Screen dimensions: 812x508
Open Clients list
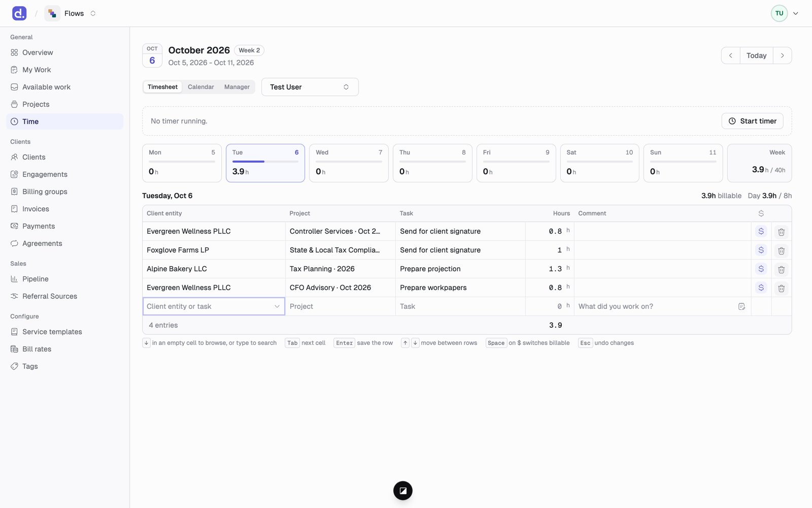64,157
